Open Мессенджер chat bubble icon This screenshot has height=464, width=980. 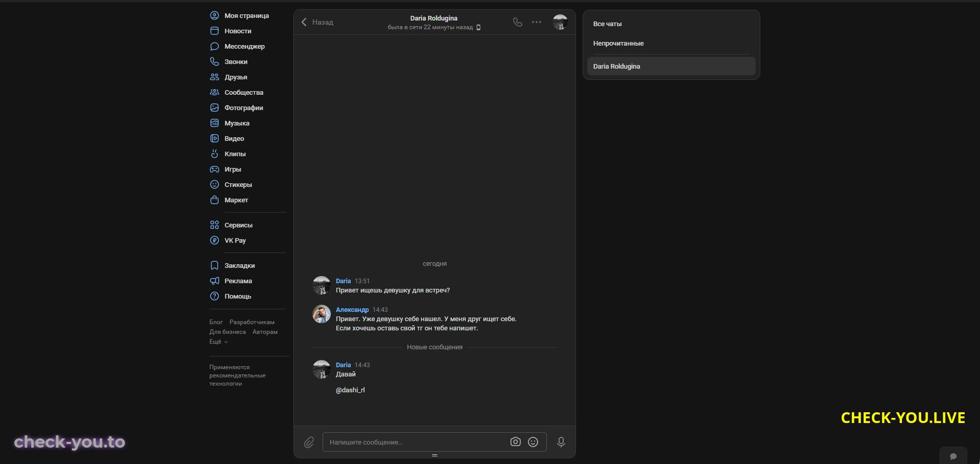215,47
